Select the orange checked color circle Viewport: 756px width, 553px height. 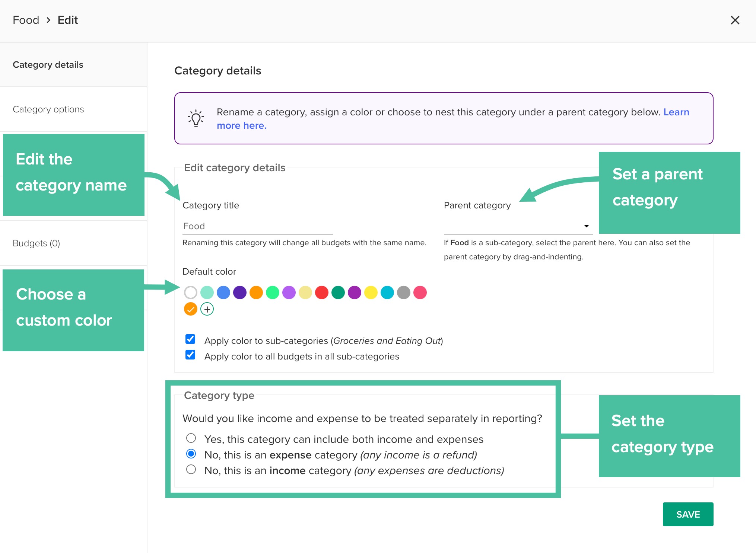190,309
